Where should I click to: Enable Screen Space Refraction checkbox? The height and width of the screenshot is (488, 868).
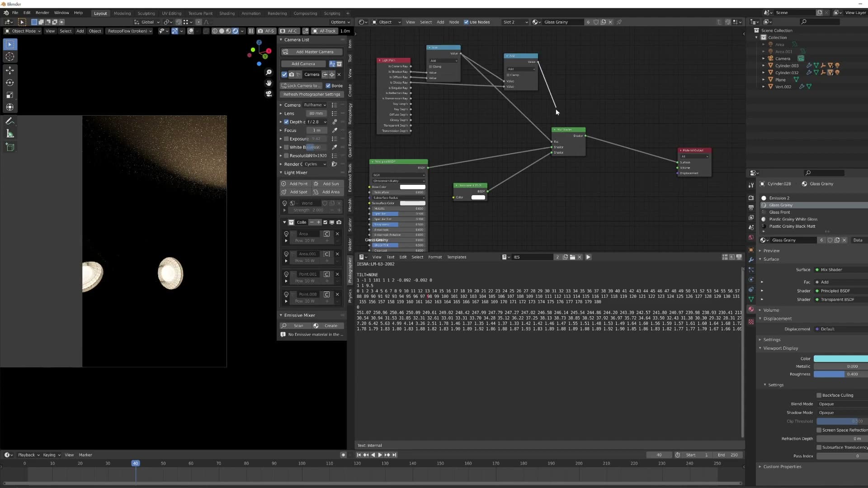coord(819,430)
